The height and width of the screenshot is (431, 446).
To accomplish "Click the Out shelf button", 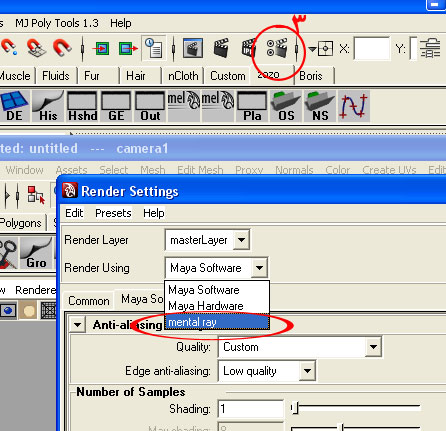I will pos(150,106).
